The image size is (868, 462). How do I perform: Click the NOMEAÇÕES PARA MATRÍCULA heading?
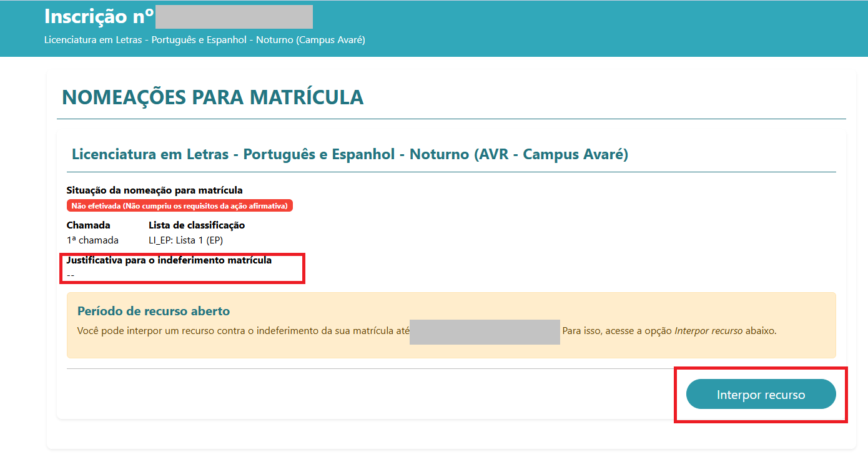[212, 97]
